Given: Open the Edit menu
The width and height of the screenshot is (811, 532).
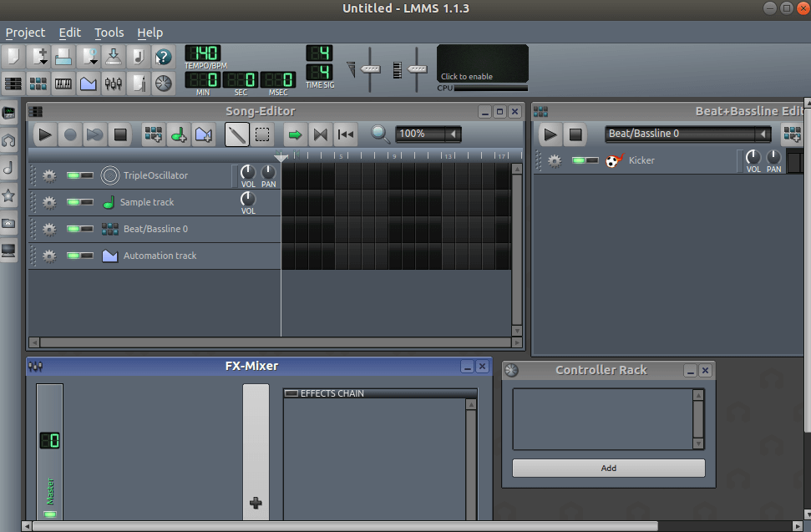Looking at the screenshot, I should tap(70, 33).
